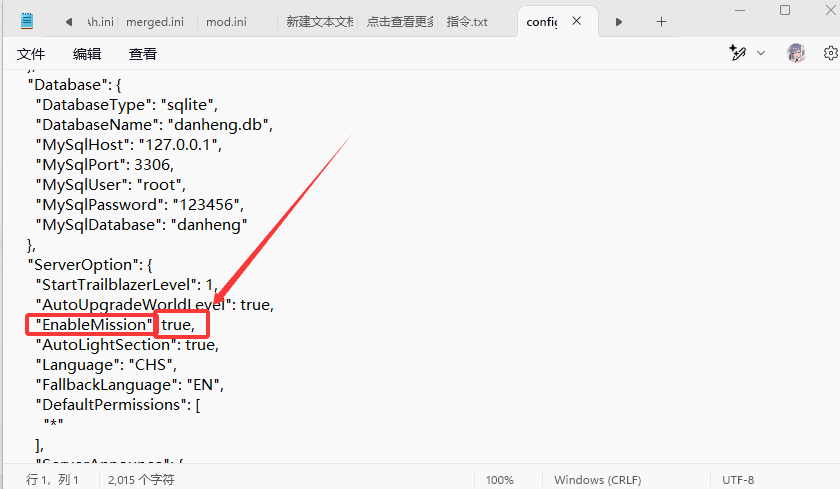Add a new tab with the plus button
The image size is (840, 489).
661,21
